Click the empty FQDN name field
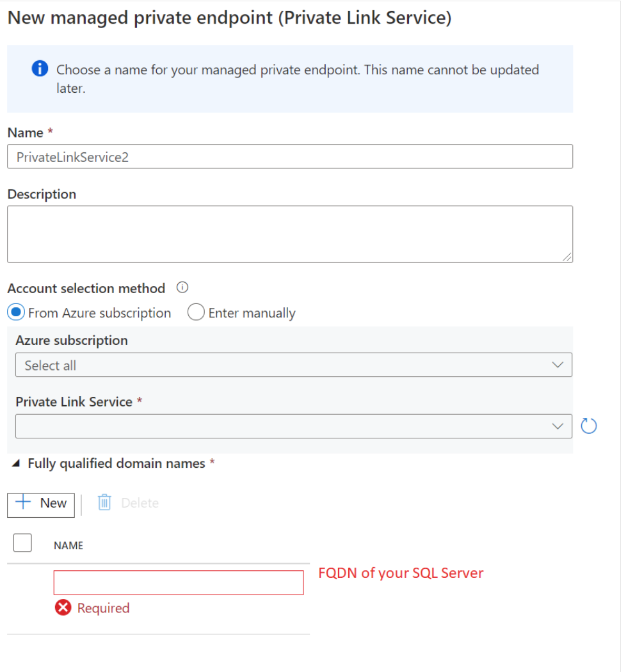Screen dimensions: 635x672 tap(179, 582)
